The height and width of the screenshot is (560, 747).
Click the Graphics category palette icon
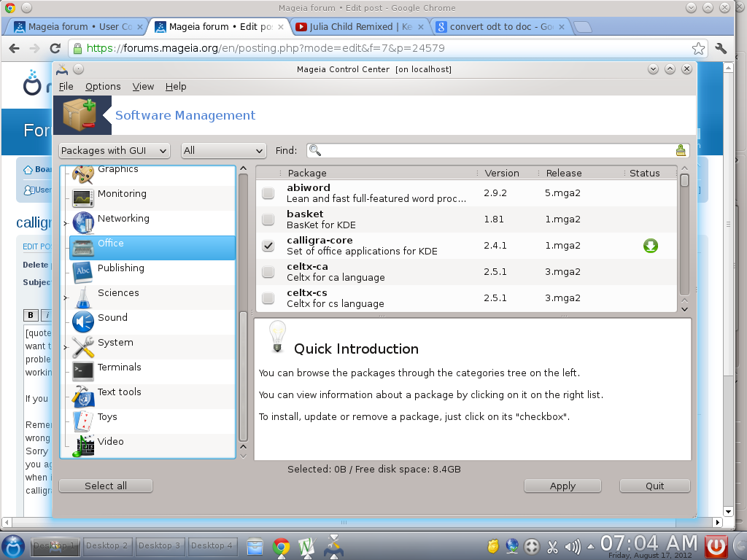[83, 174]
